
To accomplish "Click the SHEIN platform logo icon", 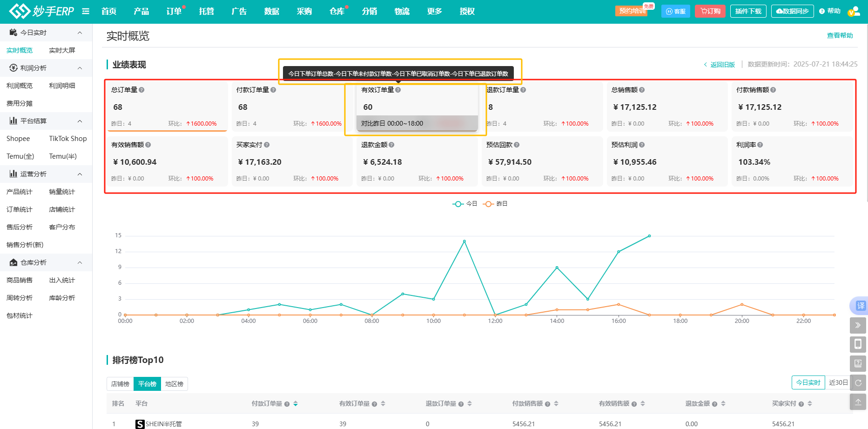I will point(140,424).
